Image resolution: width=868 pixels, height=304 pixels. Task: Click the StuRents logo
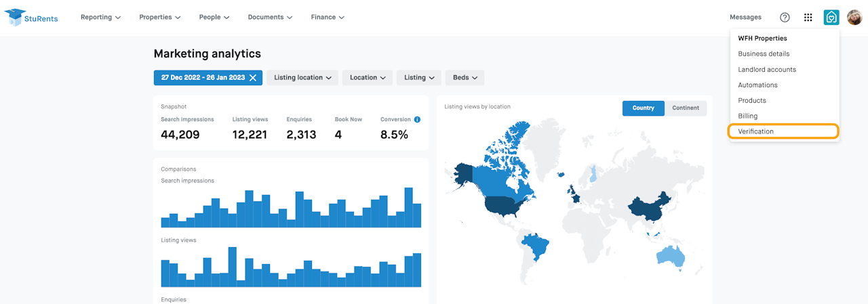(x=31, y=18)
